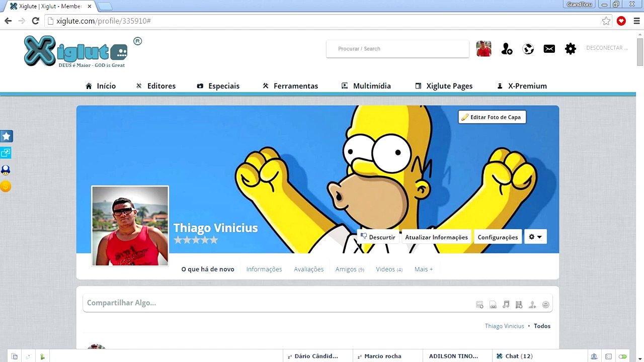
Task: Switch to the Informações tab
Action: pos(264,269)
